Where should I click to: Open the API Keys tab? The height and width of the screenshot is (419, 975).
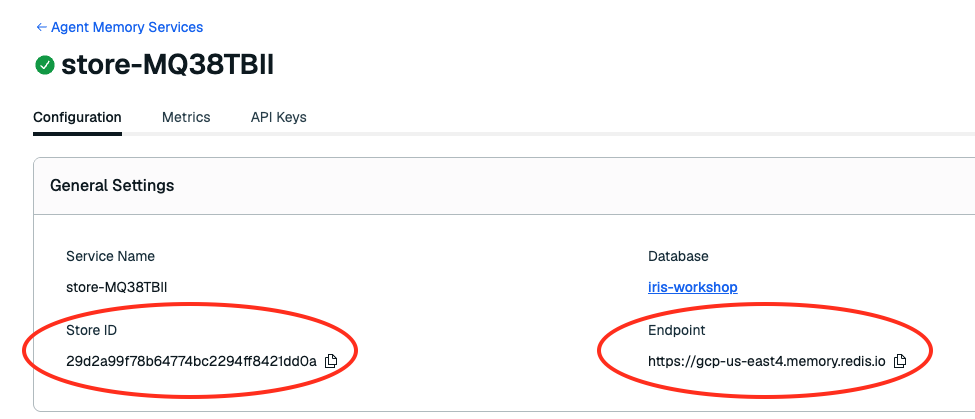coord(279,117)
